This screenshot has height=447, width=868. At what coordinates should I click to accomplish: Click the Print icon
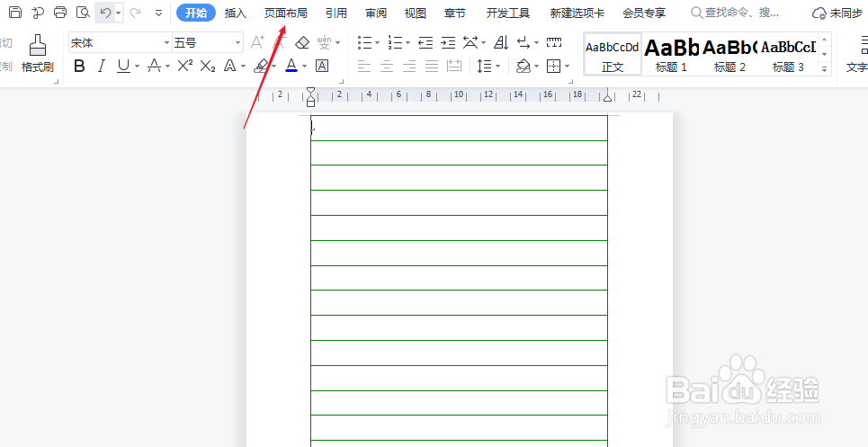(60, 13)
